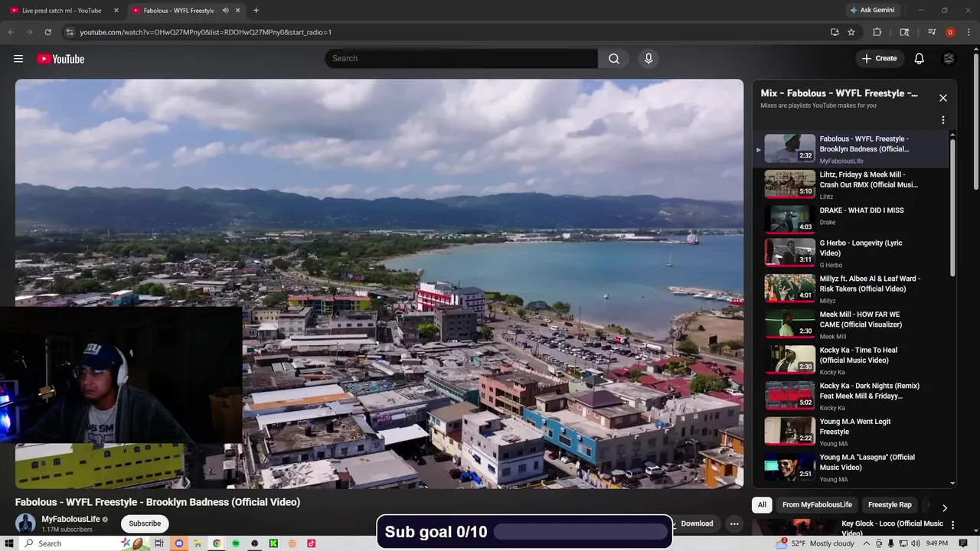Viewport: 980px width, 551px height.
Task: Open the weather widget Mostly cloudy
Action: pos(815,543)
